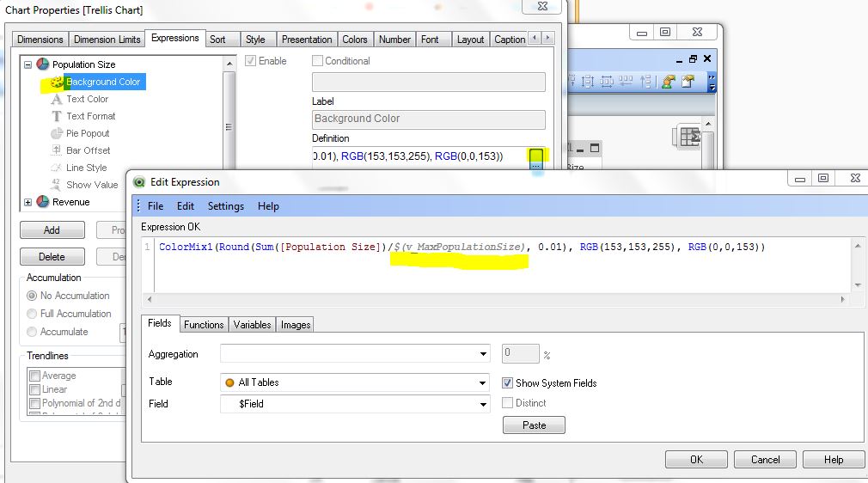Click the Paste button

[x=535, y=425]
